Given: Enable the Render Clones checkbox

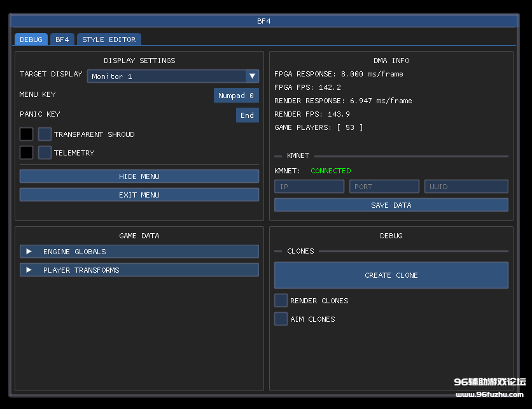Looking at the screenshot, I should coord(281,301).
